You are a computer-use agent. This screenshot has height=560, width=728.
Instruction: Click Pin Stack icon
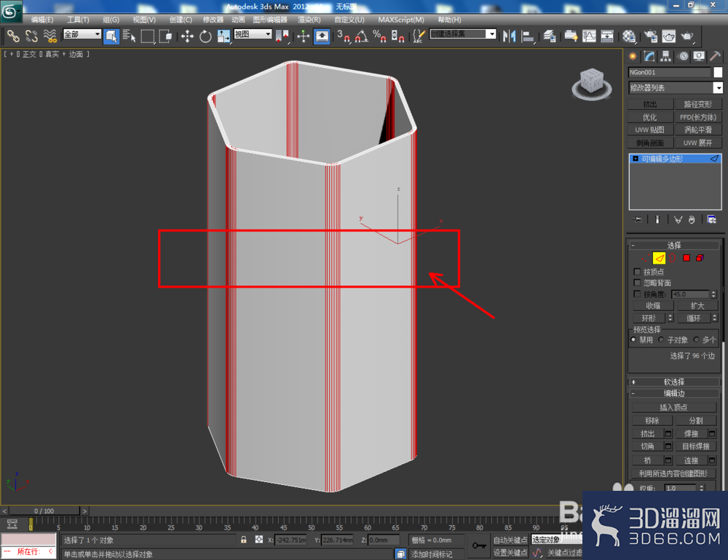pyautogui.click(x=638, y=219)
